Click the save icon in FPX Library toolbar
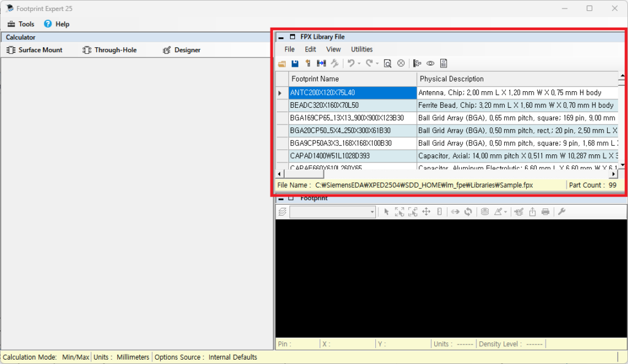The width and height of the screenshot is (628, 364). coord(295,63)
